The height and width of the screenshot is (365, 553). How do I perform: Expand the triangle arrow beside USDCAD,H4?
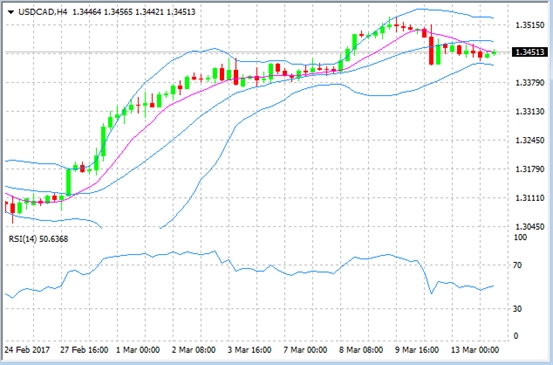11,12
